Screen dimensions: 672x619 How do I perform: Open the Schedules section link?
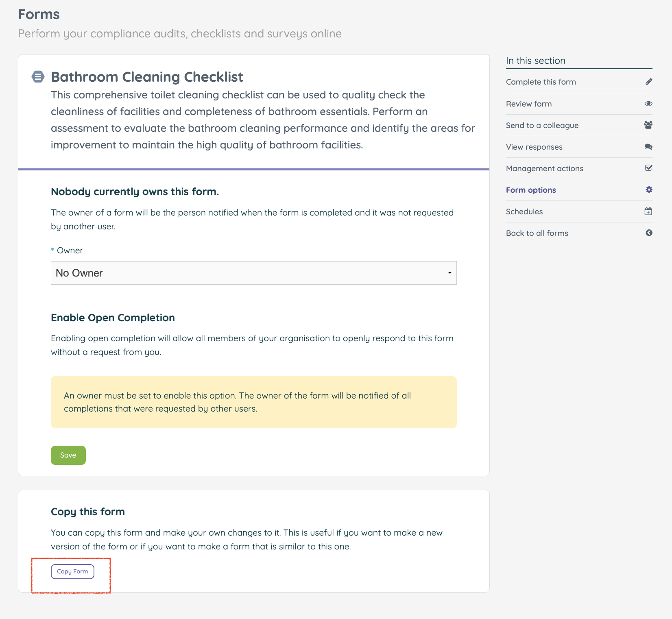[524, 211]
